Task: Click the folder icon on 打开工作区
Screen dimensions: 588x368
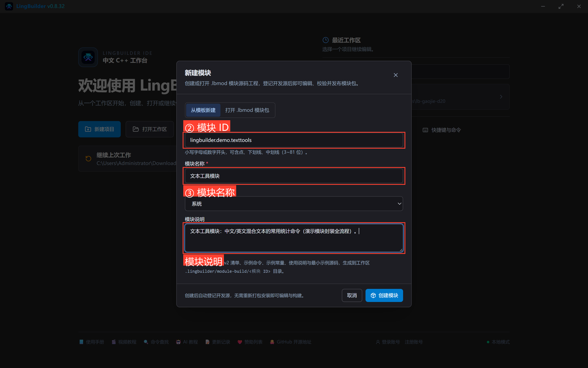Action: pos(136,129)
